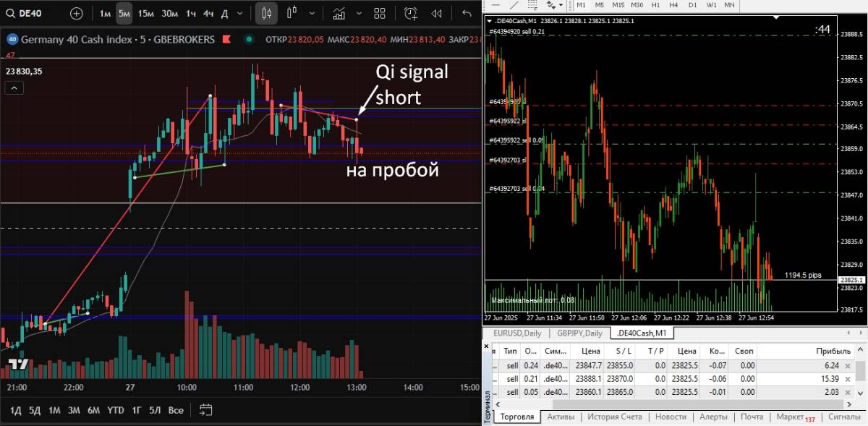Select the 5Д date range
The height and width of the screenshot is (426, 868).
click(x=35, y=410)
